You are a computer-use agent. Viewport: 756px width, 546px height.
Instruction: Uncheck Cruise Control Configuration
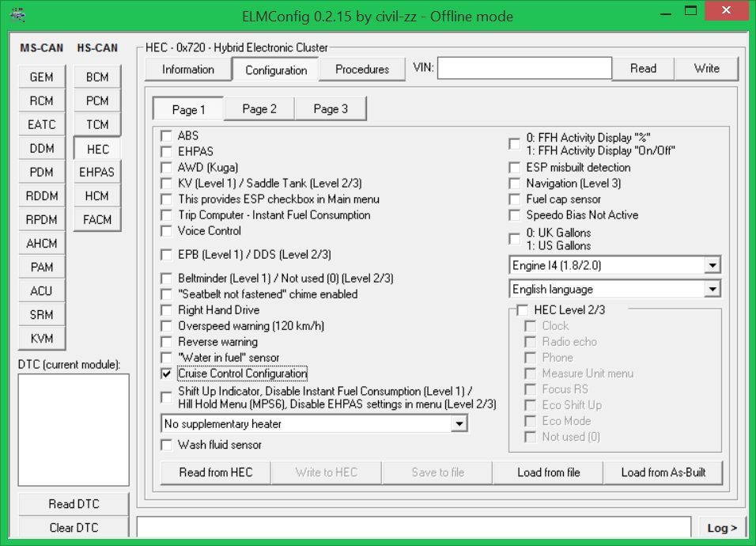click(x=166, y=373)
